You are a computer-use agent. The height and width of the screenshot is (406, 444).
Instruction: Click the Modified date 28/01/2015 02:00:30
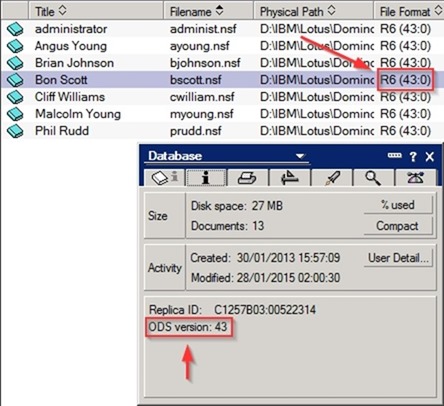[x=288, y=278]
